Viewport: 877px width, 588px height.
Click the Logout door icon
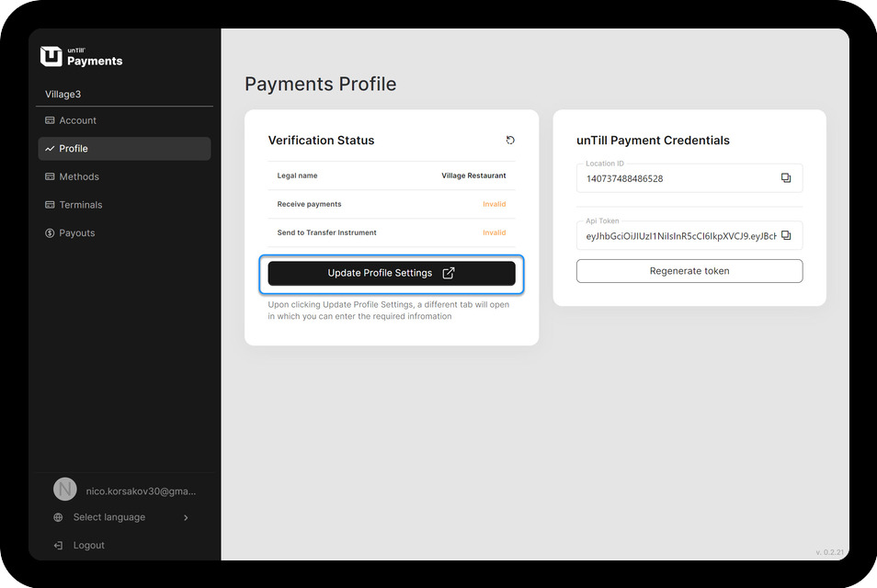(58, 546)
